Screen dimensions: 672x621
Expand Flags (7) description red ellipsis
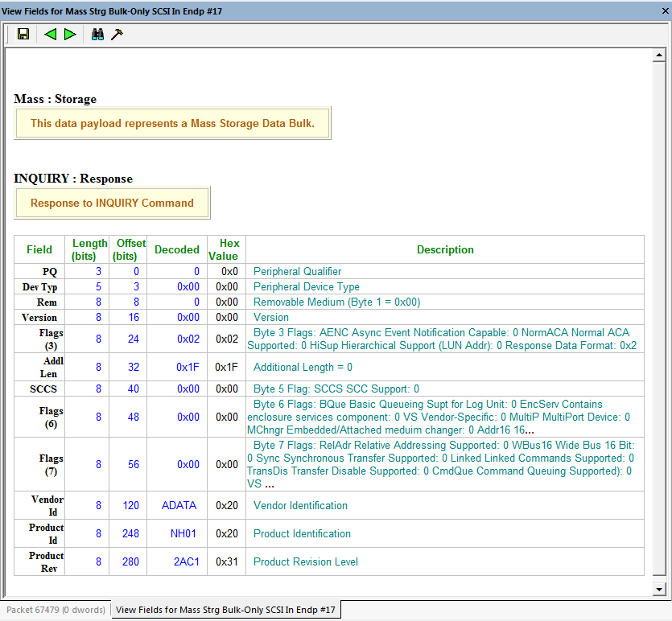[x=269, y=484]
